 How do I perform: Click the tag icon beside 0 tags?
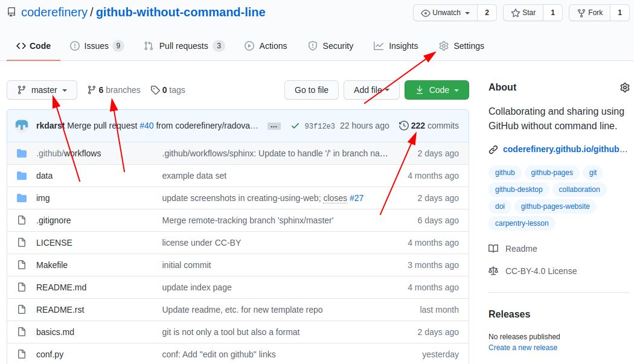pyautogui.click(x=155, y=90)
